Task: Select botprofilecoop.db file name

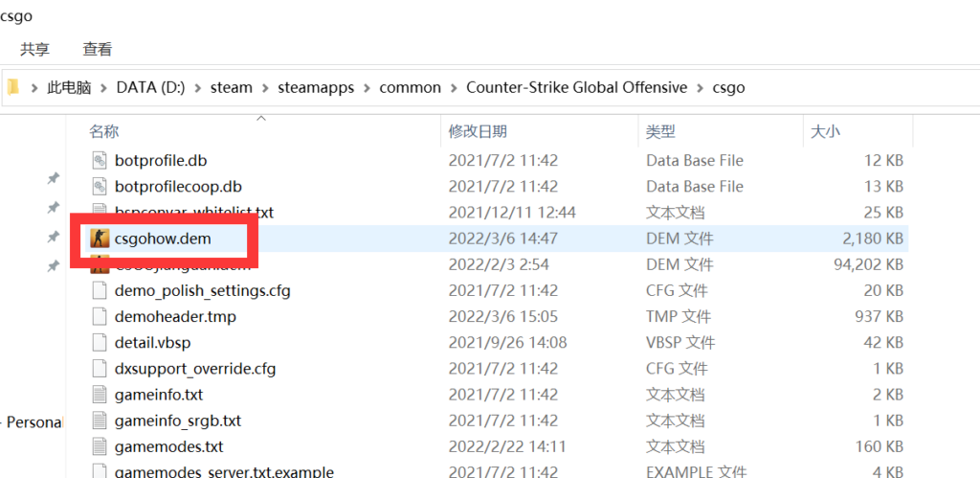Action: 178,187
